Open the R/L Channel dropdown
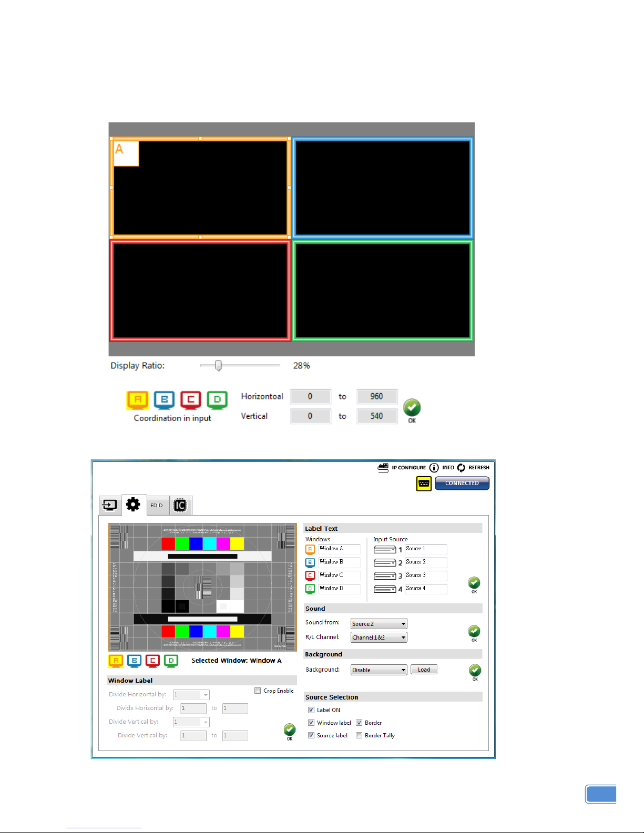The image size is (644, 833). [x=379, y=637]
